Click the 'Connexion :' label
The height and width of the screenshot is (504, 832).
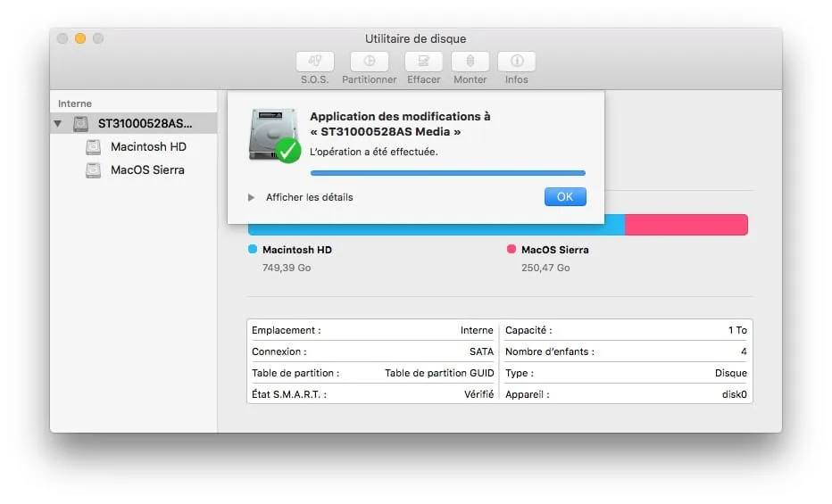tap(279, 351)
